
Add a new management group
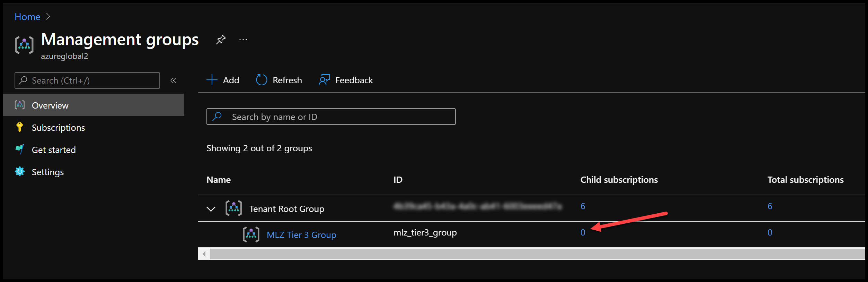click(223, 80)
